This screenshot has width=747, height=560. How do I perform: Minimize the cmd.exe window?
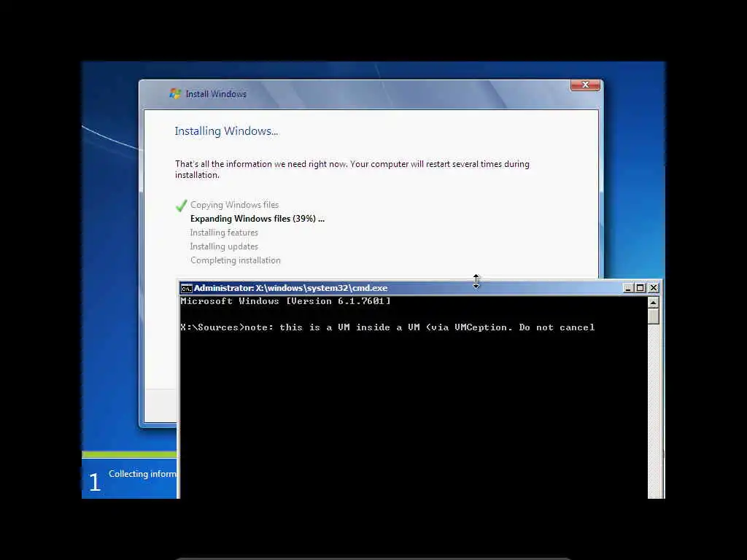(628, 287)
